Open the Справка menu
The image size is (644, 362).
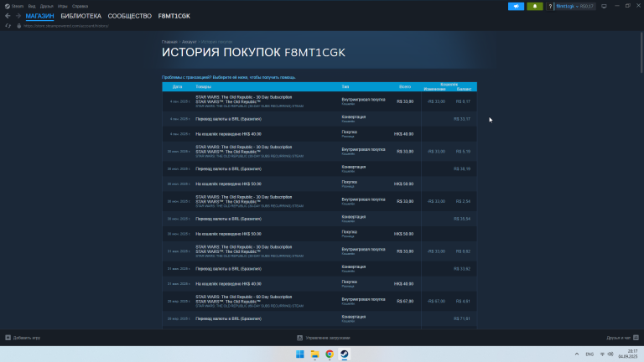[x=80, y=6]
